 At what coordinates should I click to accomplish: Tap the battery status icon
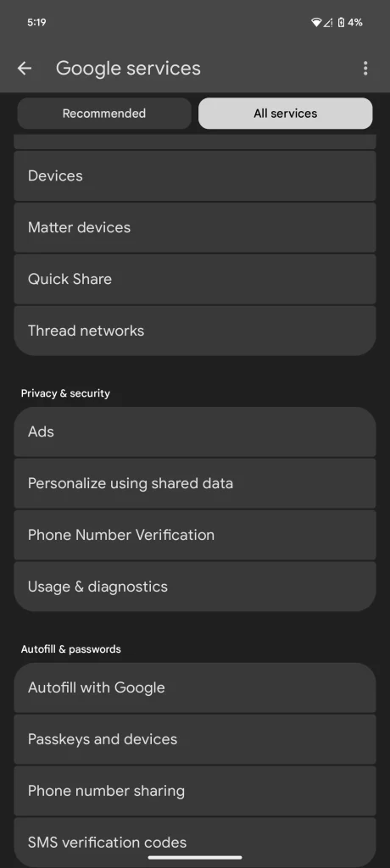point(341,23)
